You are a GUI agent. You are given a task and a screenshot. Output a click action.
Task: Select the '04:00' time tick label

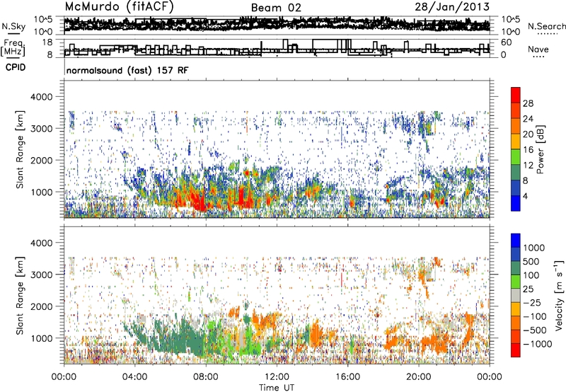pos(134,377)
